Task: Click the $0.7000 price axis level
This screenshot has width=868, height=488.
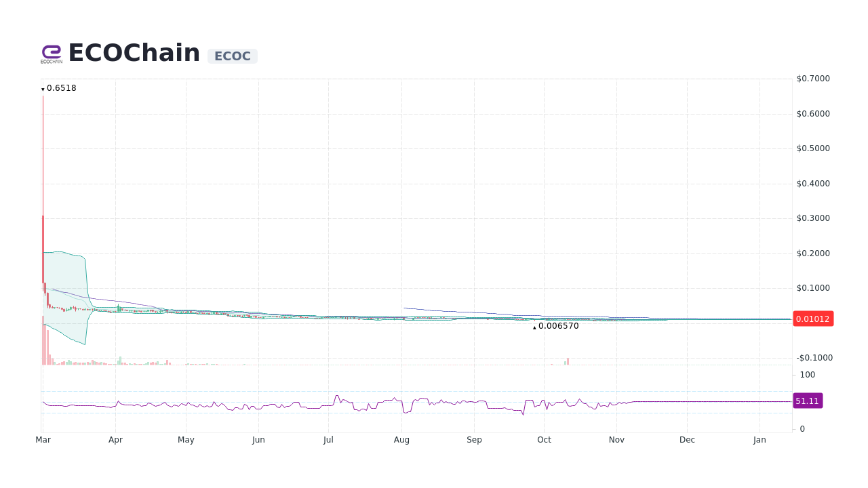Action: coord(812,78)
